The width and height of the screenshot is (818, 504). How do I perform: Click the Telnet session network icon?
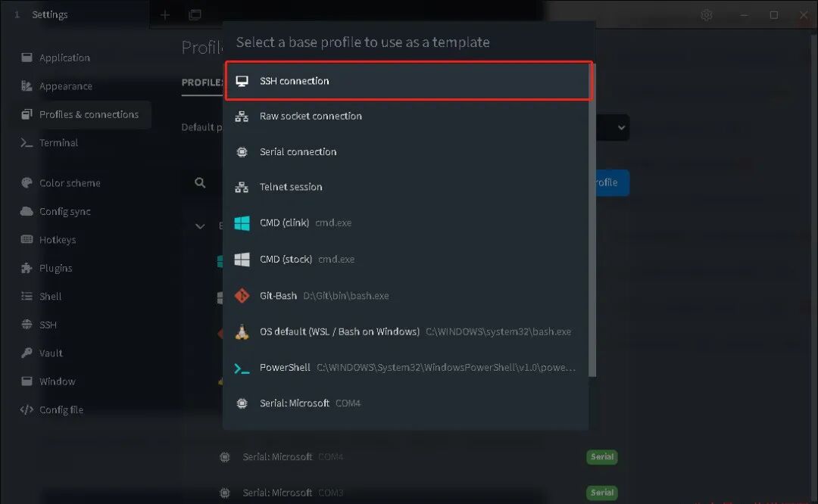coord(242,187)
